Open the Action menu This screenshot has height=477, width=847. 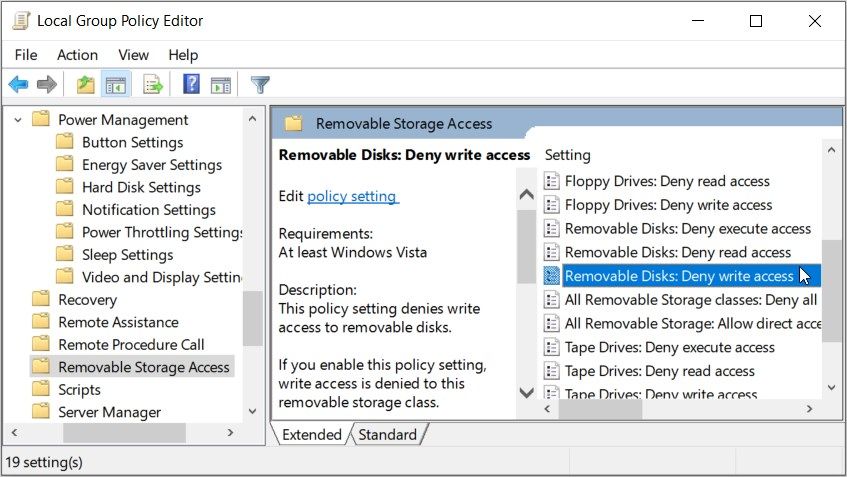(77, 55)
